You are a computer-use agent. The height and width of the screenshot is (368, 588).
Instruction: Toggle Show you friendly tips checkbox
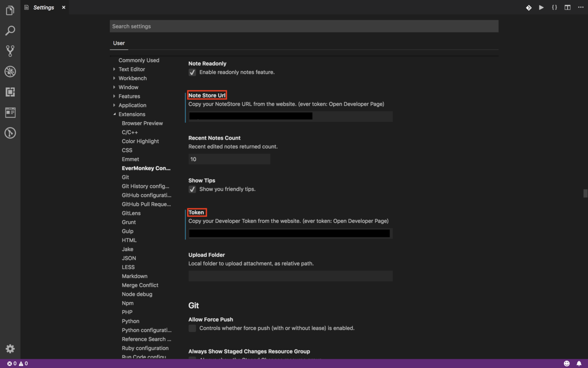(x=192, y=189)
